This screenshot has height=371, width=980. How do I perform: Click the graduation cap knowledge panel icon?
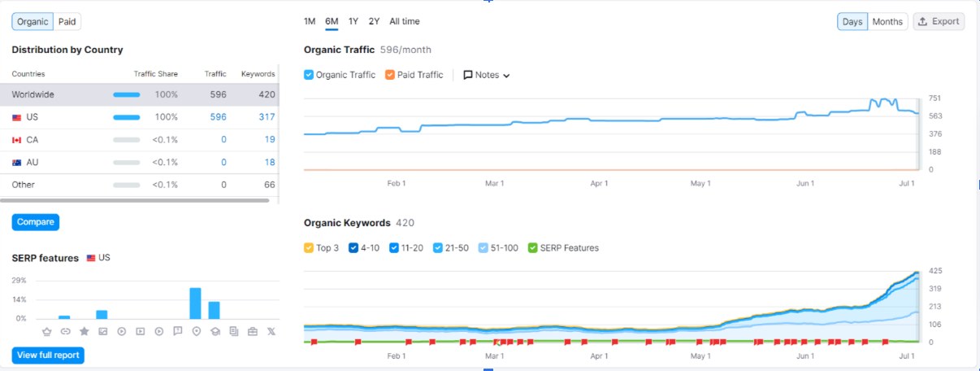215,331
